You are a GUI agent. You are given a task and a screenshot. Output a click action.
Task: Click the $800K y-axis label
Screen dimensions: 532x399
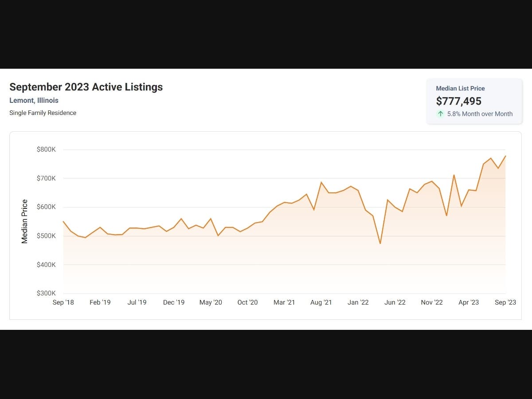(x=46, y=150)
